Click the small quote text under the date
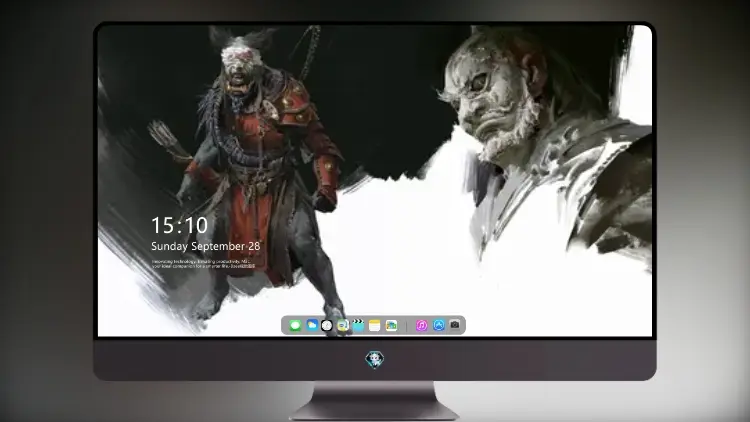Screen dimensions: 750x422 [203, 264]
